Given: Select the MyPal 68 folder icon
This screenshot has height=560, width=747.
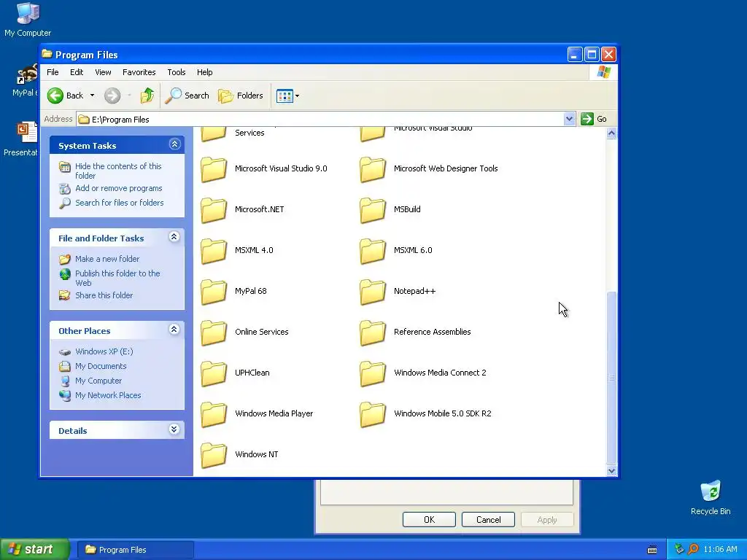Looking at the screenshot, I should tap(214, 292).
